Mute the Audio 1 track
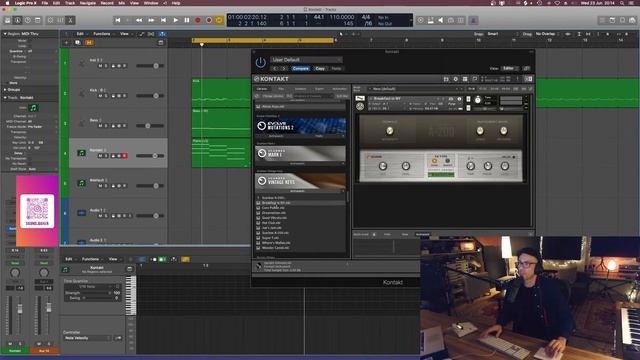640x360 pixels. pos(100,216)
